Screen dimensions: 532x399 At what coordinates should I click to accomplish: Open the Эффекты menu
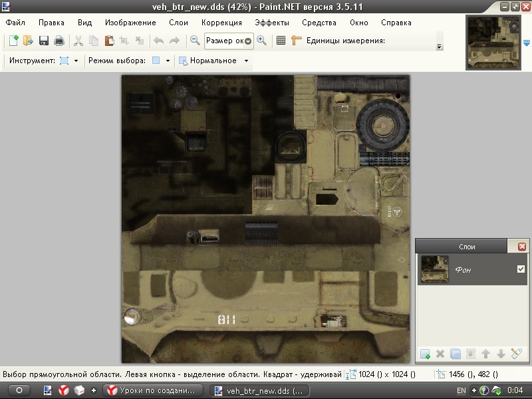click(271, 22)
